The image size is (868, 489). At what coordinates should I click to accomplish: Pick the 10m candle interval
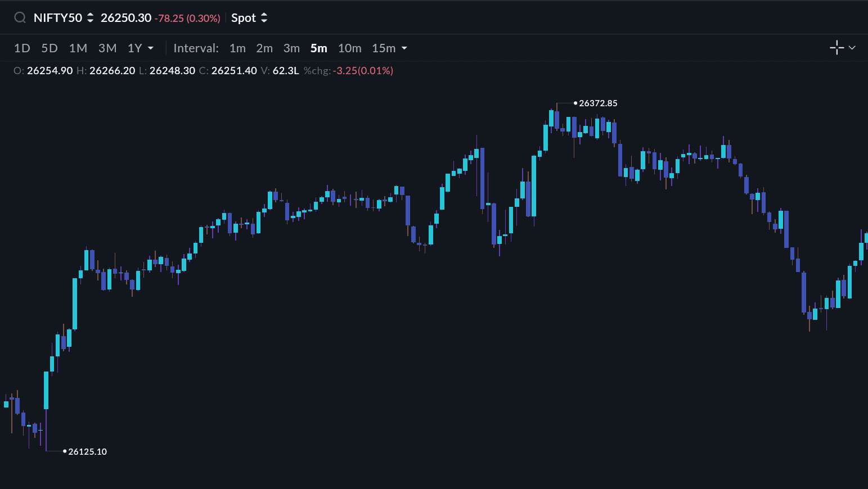coord(349,48)
